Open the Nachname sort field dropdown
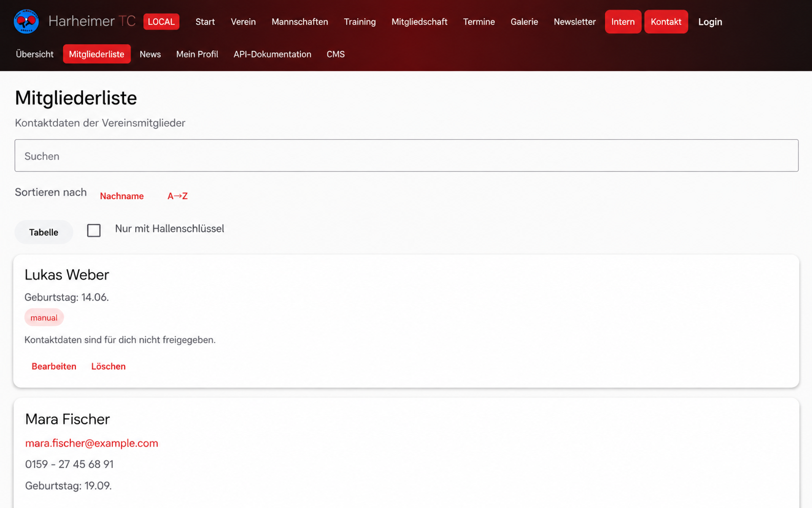 click(x=122, y=196)
